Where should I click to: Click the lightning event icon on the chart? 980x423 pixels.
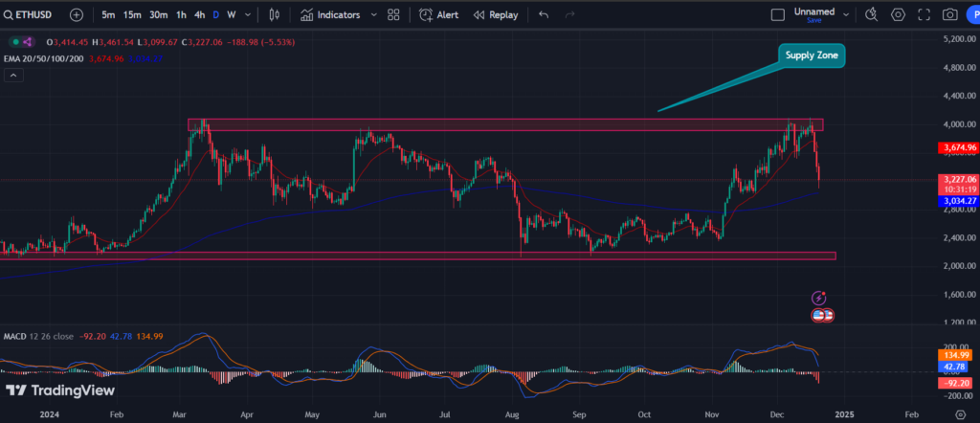[819, 298]
